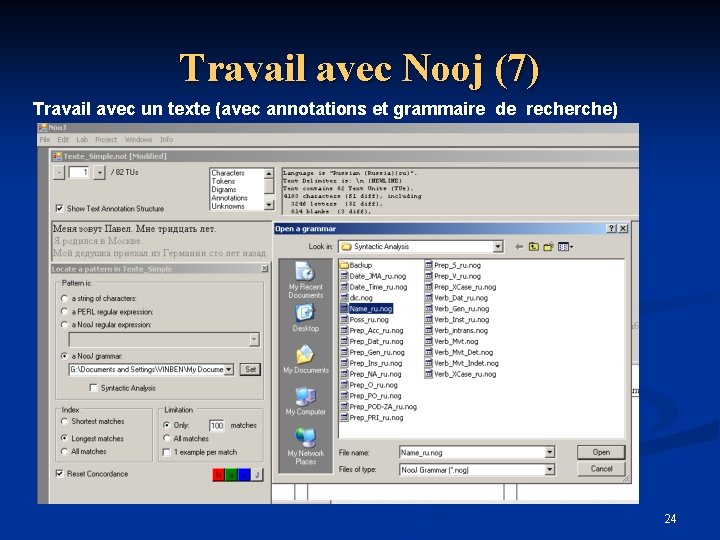
Task: Select Shortest matches index option
Action: [x=64, y=422]
